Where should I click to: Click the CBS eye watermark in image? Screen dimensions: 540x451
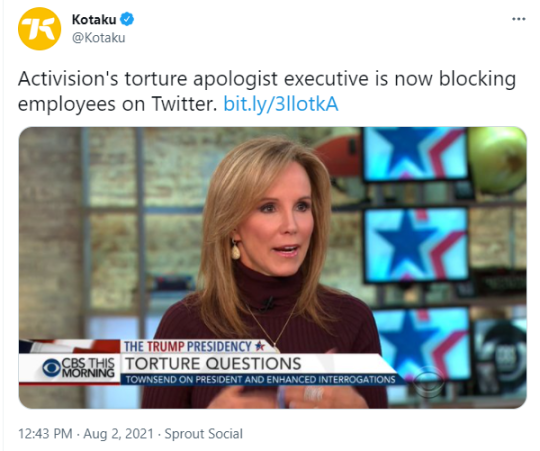[428, 382]
